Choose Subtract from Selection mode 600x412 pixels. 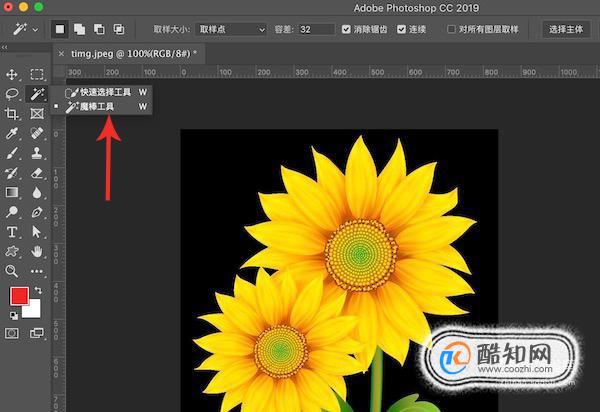[x=99, y=29]
